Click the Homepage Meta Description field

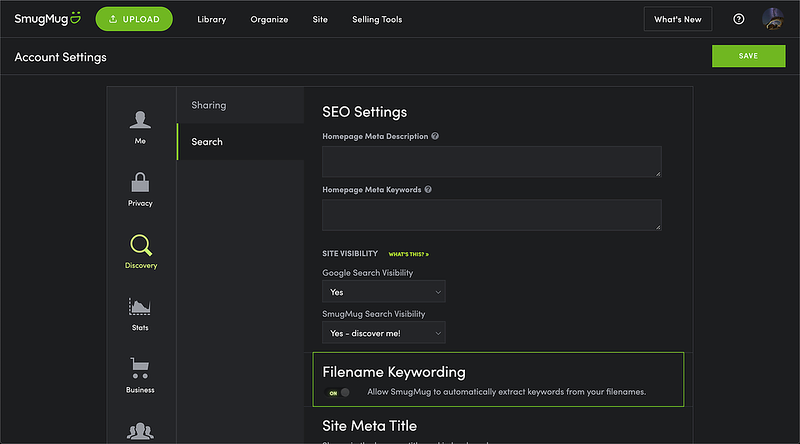492,162
